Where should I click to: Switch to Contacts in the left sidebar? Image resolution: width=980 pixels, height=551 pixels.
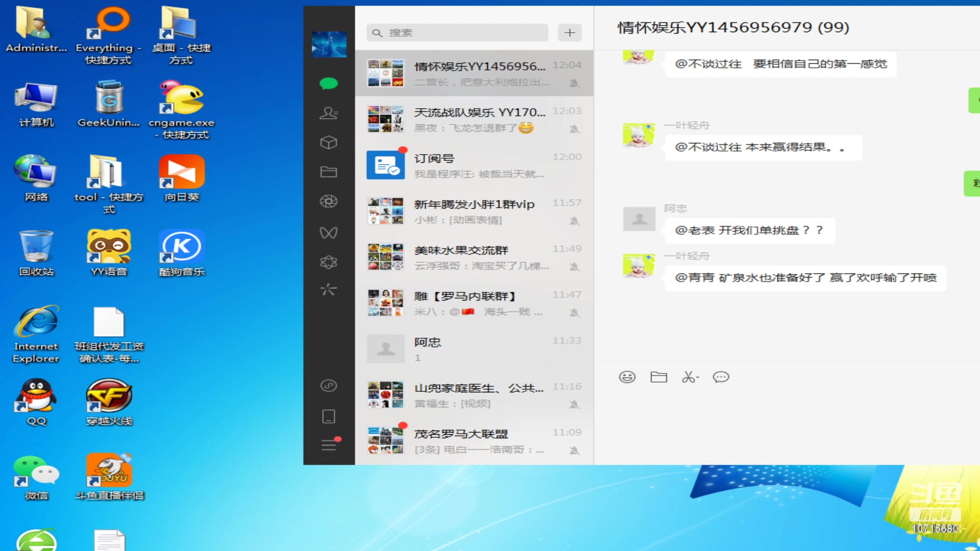[x=329, y=113]
